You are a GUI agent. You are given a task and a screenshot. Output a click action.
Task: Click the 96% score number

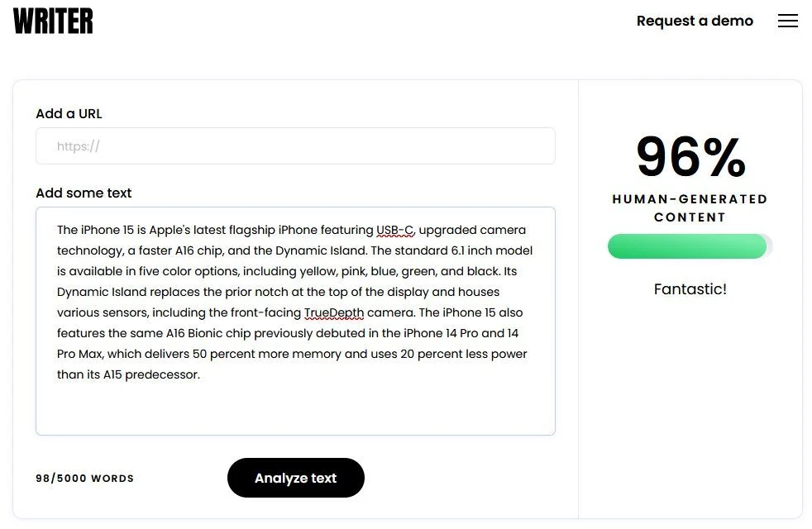coord(690,157)
